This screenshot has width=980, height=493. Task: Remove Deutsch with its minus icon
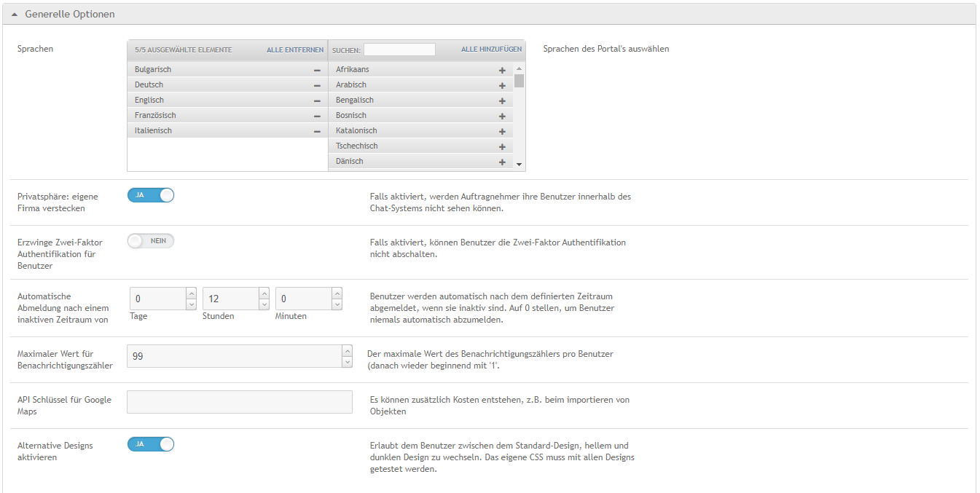pyautogui.click(x=317, y=85)
